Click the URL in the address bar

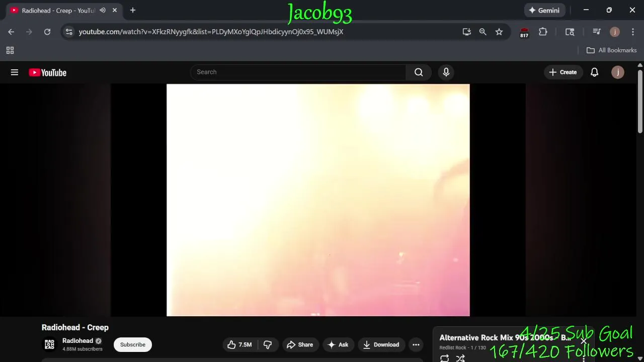[211, 32]
